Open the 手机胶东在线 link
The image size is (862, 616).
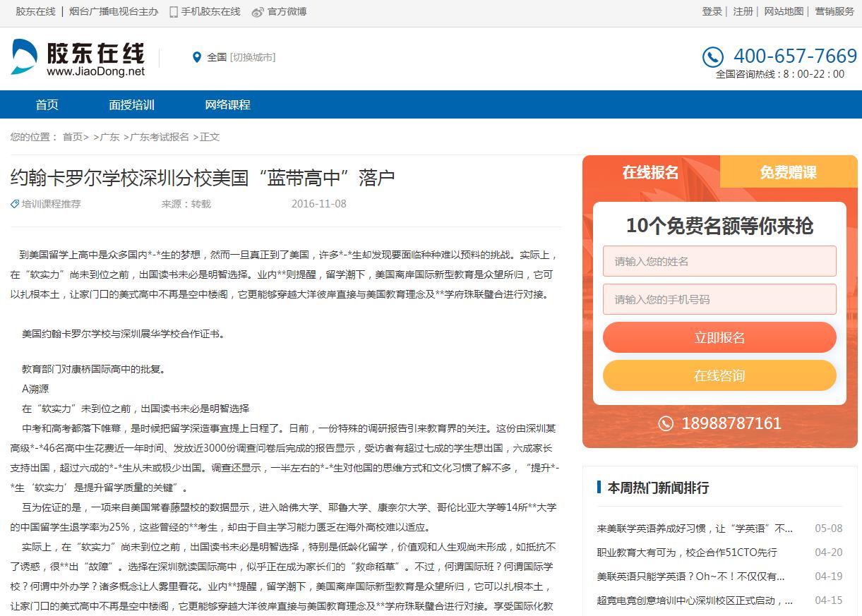point(211,11)
